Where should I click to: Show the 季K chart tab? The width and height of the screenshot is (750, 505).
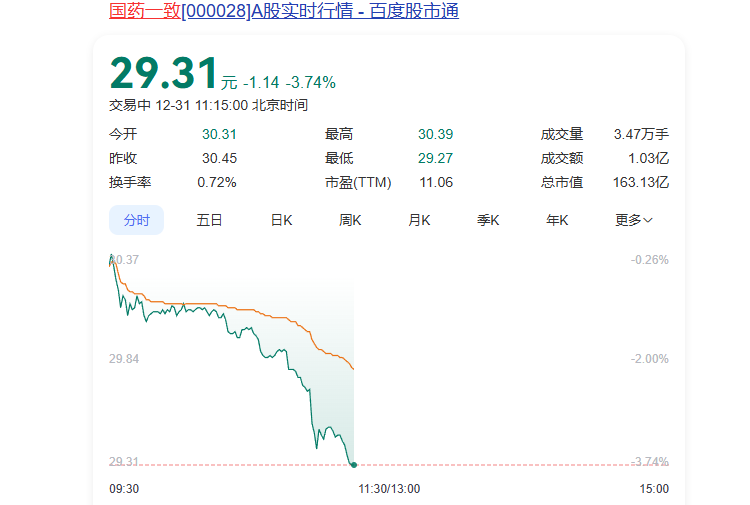click(x=488, y=220)
